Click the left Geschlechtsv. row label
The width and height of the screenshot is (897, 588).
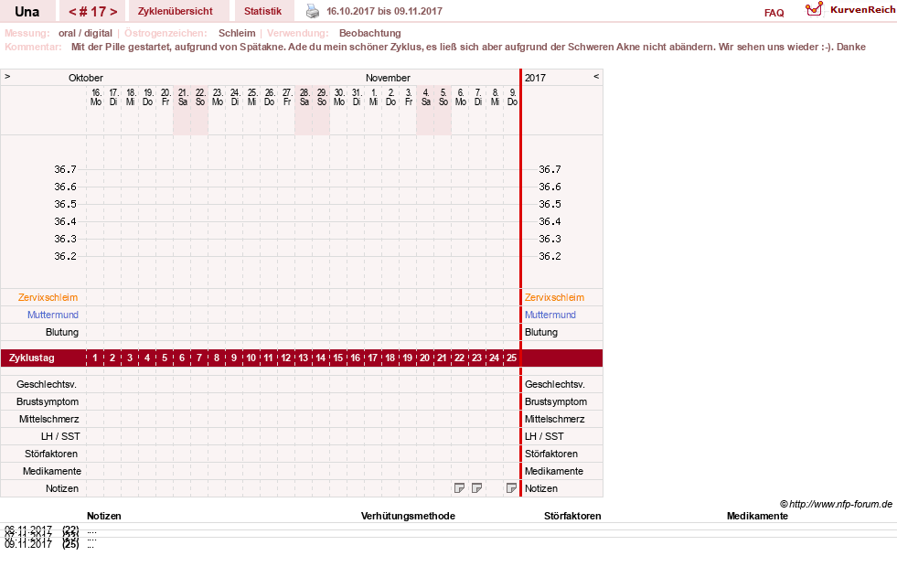pos(47,384)
